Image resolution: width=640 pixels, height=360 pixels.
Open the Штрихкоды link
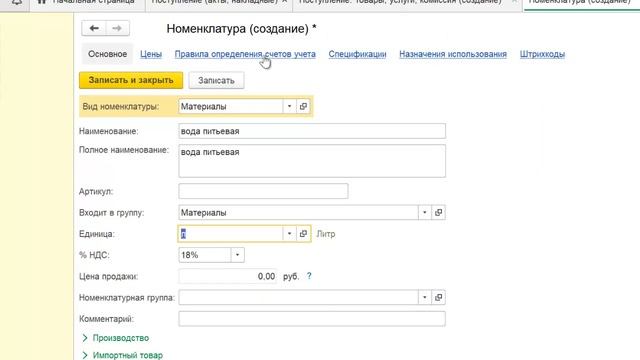(542, 54)
